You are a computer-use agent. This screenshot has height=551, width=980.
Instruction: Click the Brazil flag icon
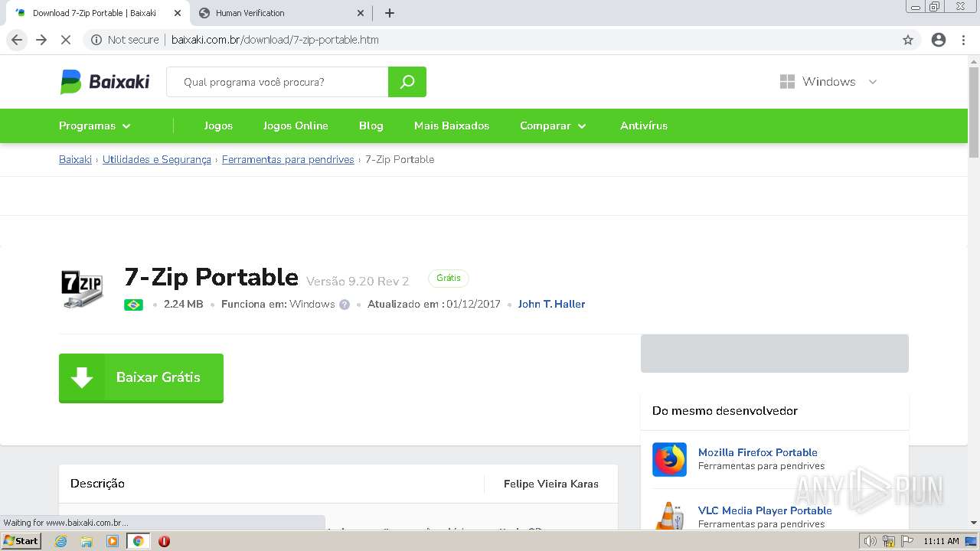pyautogui.click(x=133, y=305)
